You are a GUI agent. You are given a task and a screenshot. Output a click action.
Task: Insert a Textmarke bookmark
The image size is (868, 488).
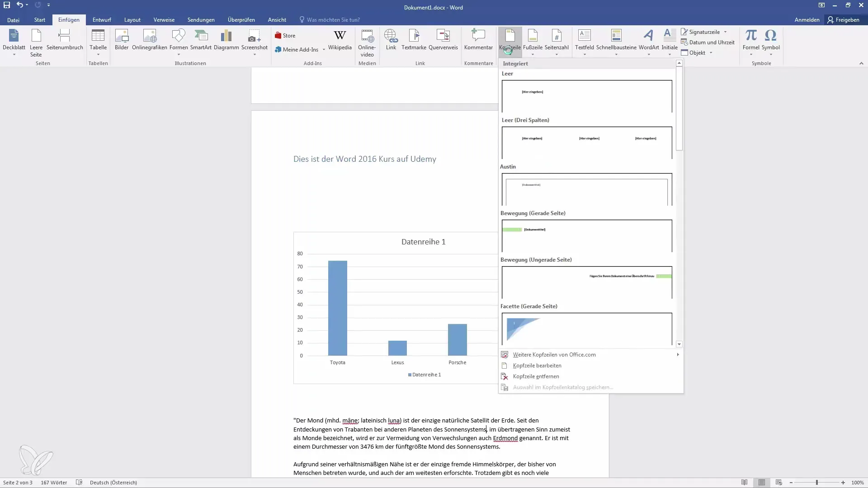coord(414,40)
